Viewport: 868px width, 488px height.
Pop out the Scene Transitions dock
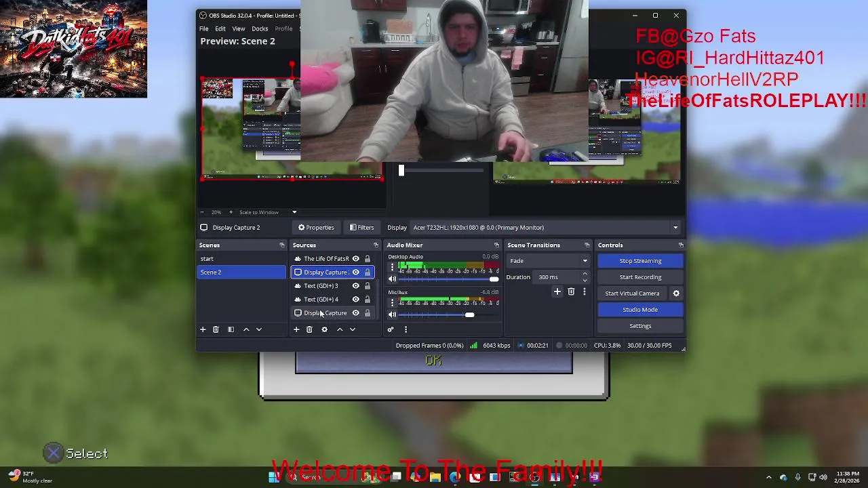pos(587,245)
